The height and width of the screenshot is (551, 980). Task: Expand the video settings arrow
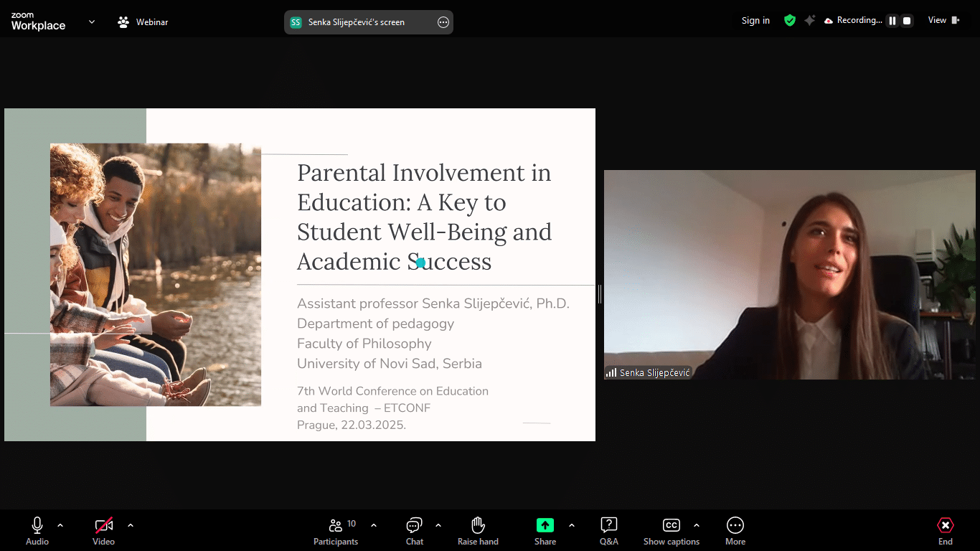pyautogui.click(x=131, y=525)
